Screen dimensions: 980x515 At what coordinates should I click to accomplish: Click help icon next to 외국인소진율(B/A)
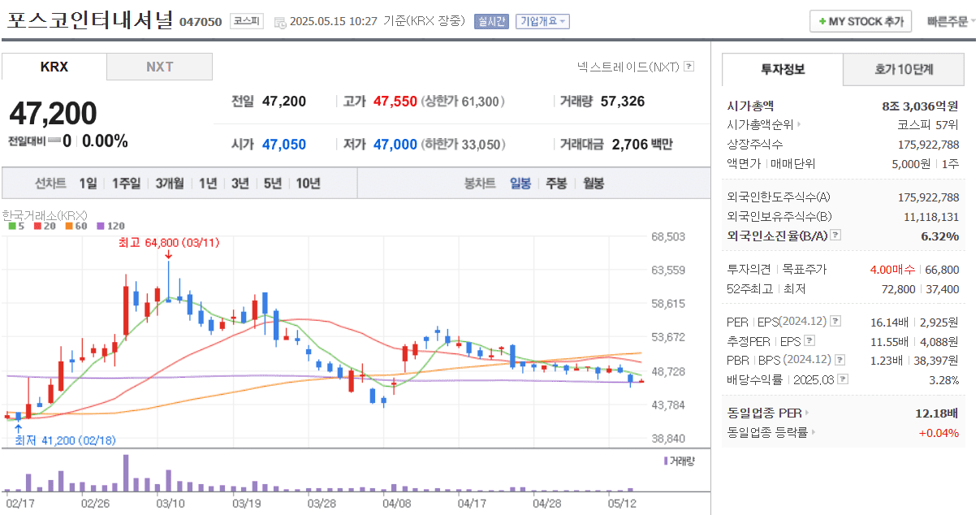click(835, 236)
